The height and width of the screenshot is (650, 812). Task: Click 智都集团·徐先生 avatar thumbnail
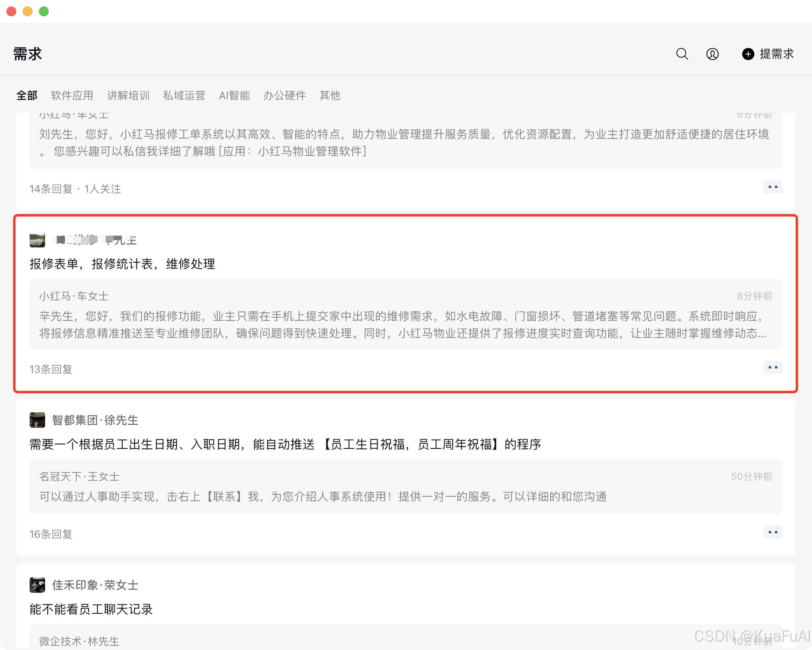pyautogui.click(x=37, y=420)
